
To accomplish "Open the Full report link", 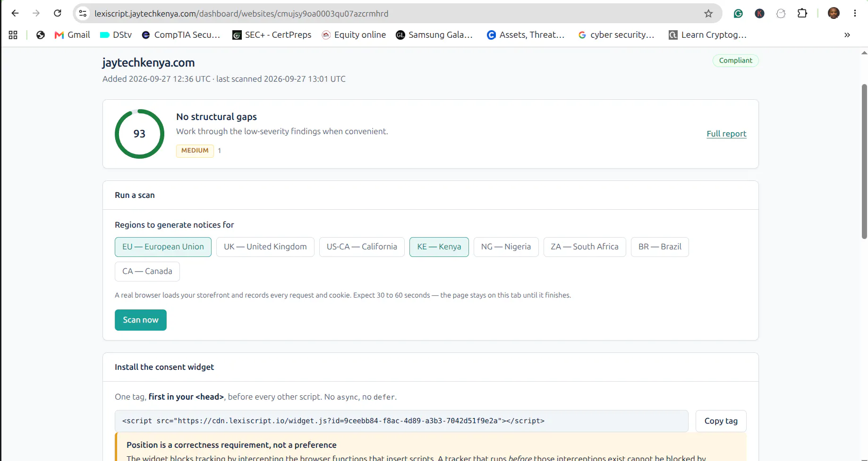I will 726,134.
